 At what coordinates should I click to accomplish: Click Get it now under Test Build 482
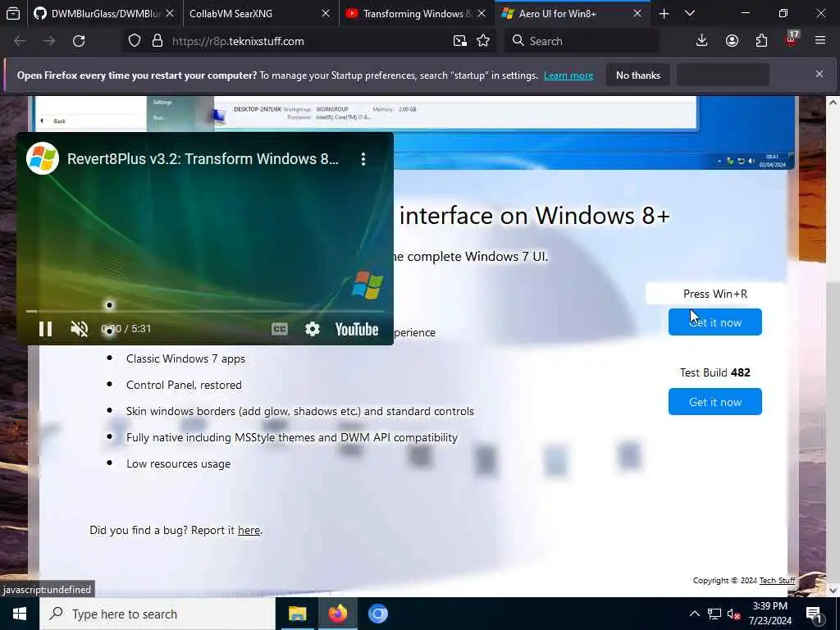(714, 401)
